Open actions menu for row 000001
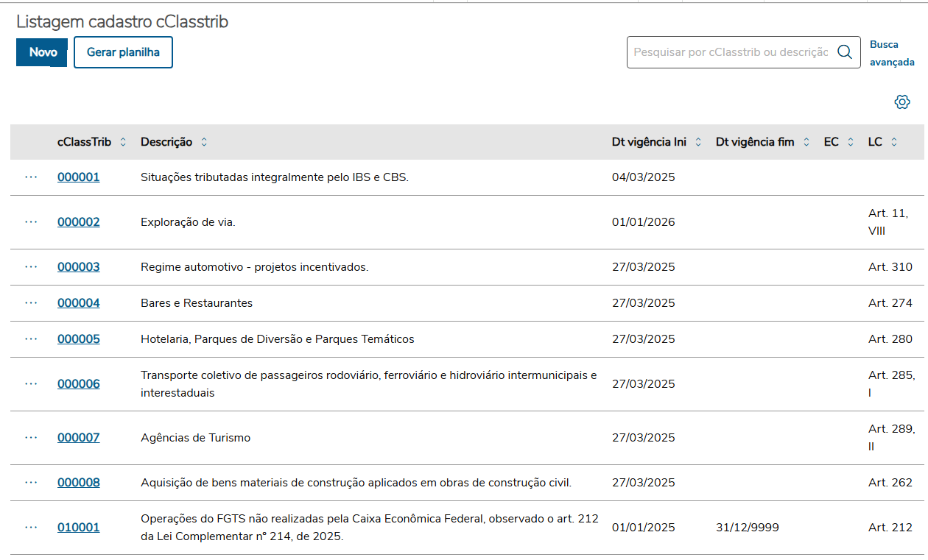The image size is (928, 560). click(x=31, y=177)
